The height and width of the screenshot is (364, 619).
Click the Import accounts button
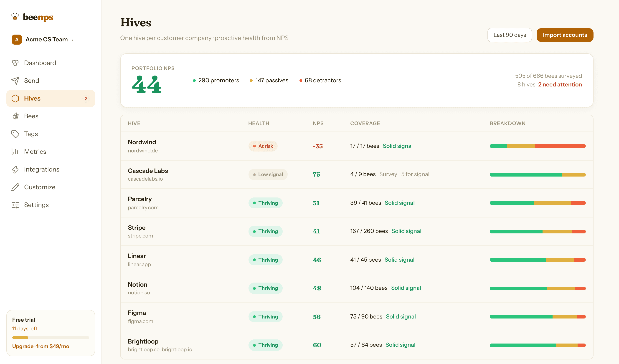(565, 35)
